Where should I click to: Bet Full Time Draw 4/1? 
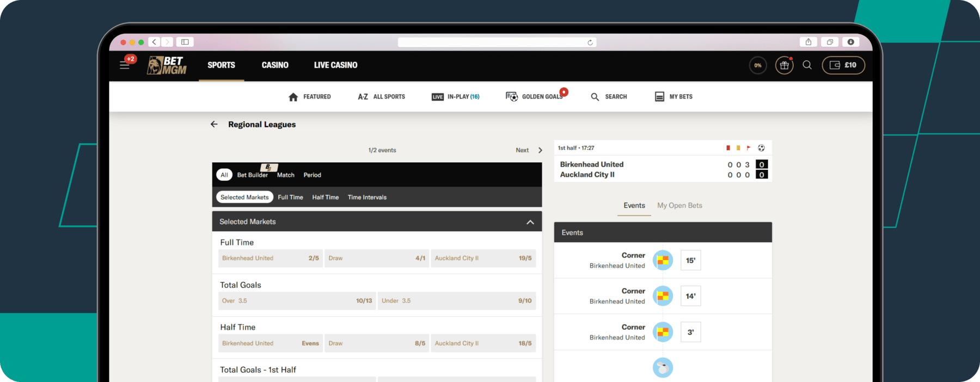click(377, 258)
